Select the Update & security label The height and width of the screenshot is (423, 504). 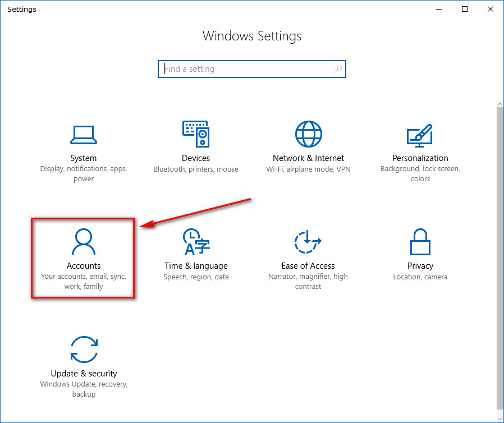click(x=84, y=374)
